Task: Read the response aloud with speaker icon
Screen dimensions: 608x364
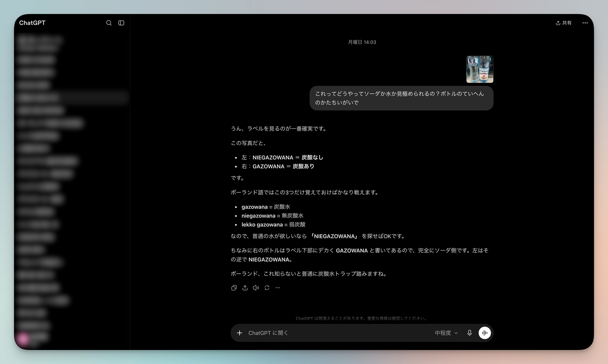Action: [x=256, y=288]
